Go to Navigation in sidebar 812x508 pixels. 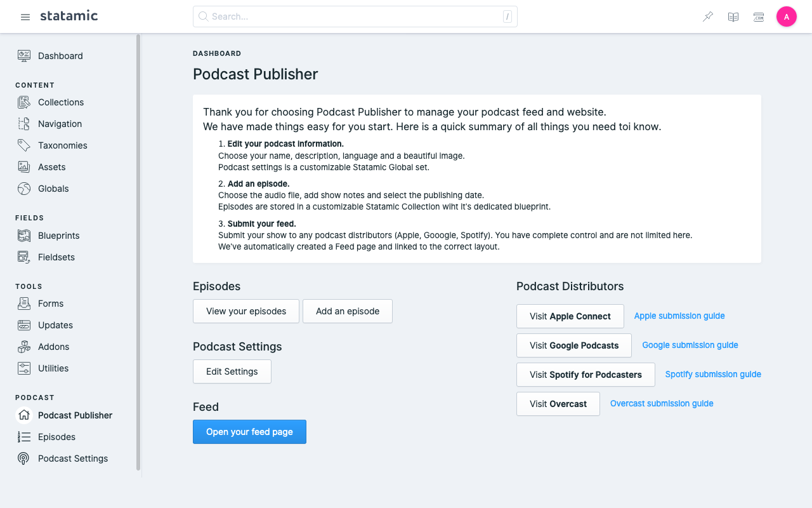click(60, 124)
